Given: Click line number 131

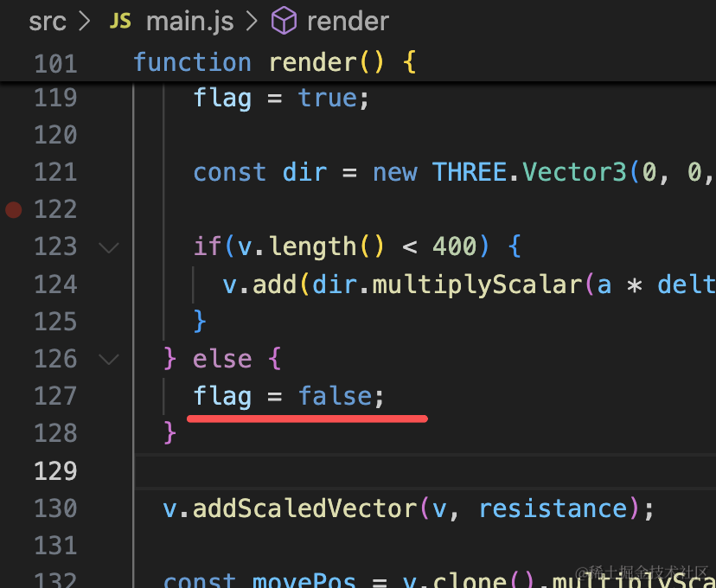Looking at the screenshot, I should coord(55,546).
